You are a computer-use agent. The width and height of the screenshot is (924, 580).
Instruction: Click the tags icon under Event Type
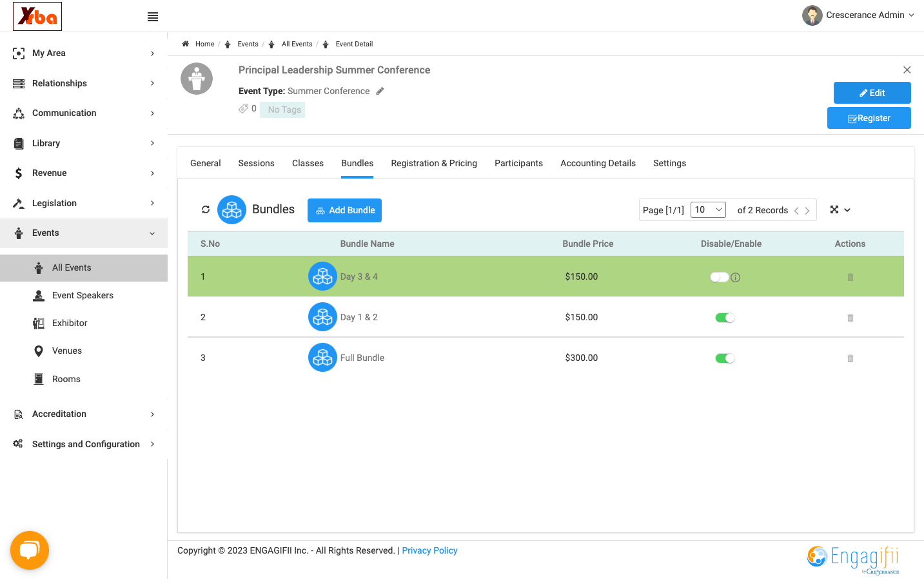click(x=243, y=108)
